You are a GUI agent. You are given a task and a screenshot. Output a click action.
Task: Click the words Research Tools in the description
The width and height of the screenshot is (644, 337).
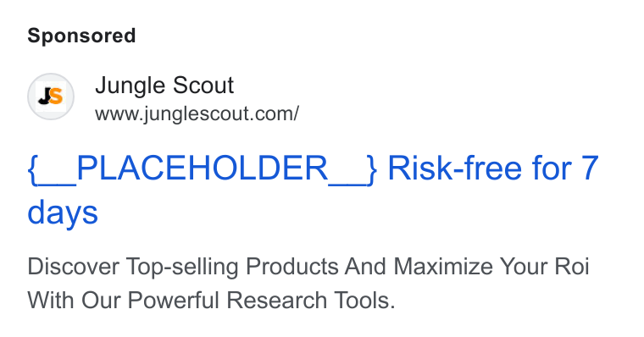click(x=310, y=300)
